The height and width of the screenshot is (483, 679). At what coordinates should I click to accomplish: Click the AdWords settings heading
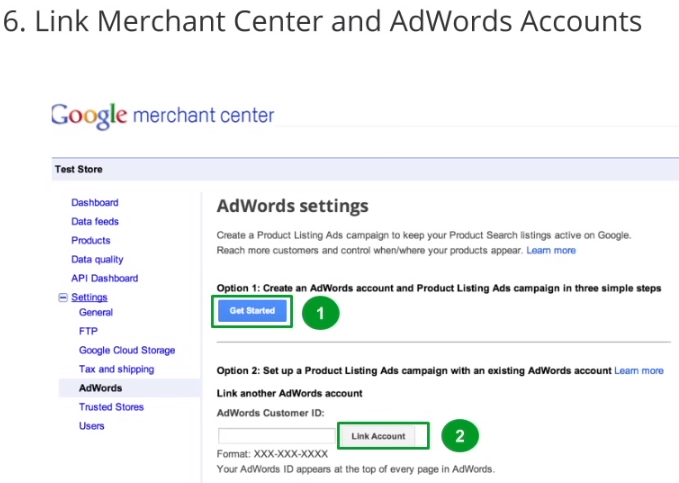point(293,206)
